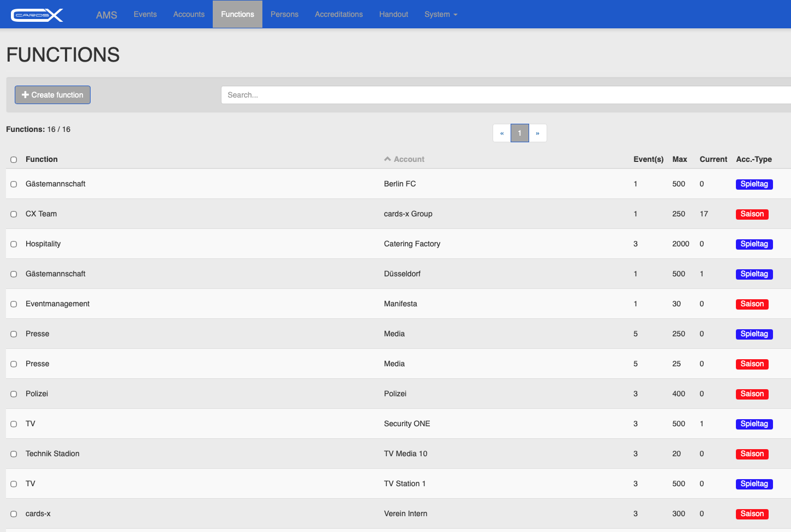This screenshot has height=532, width=791.
Task: Sort by Event(s) column header
Action: click(648, 159)
